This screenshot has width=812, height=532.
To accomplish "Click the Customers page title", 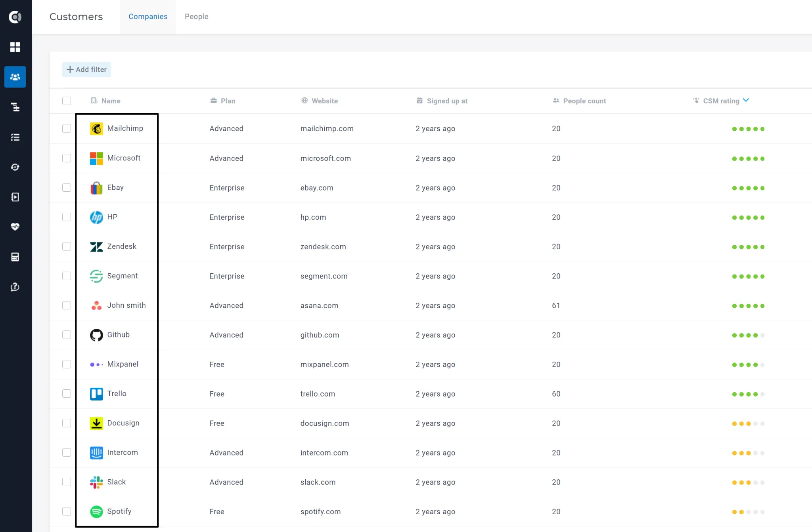I will [76, 17].
